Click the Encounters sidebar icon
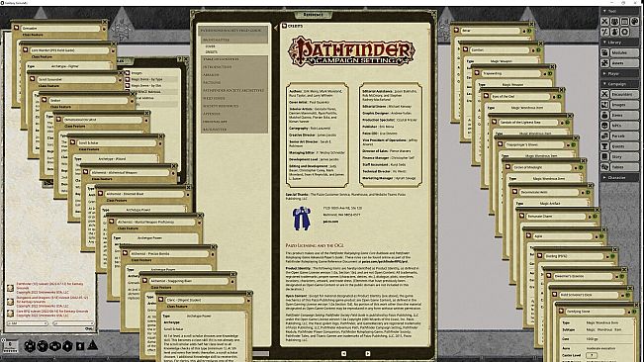 (x=604, y=94)
